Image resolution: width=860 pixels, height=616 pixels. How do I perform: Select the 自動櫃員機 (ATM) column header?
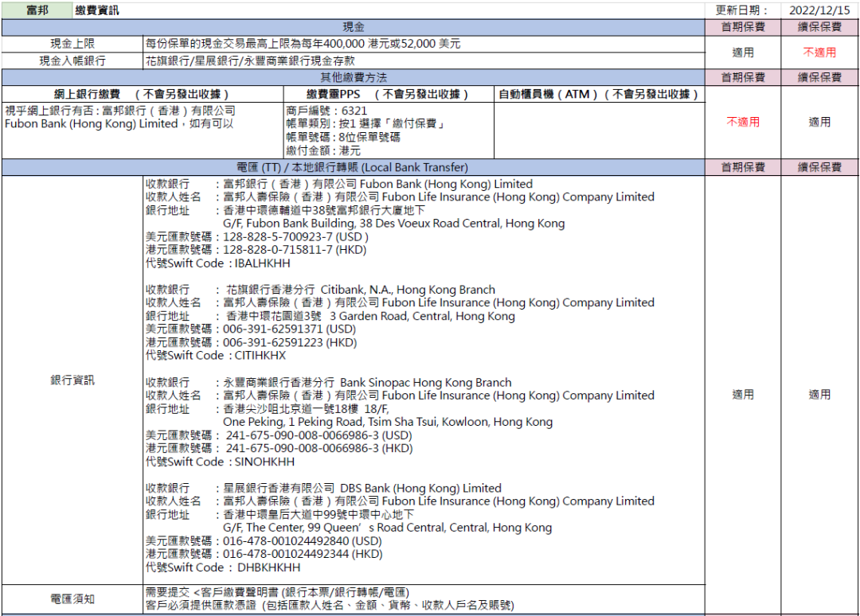[598, 94]
